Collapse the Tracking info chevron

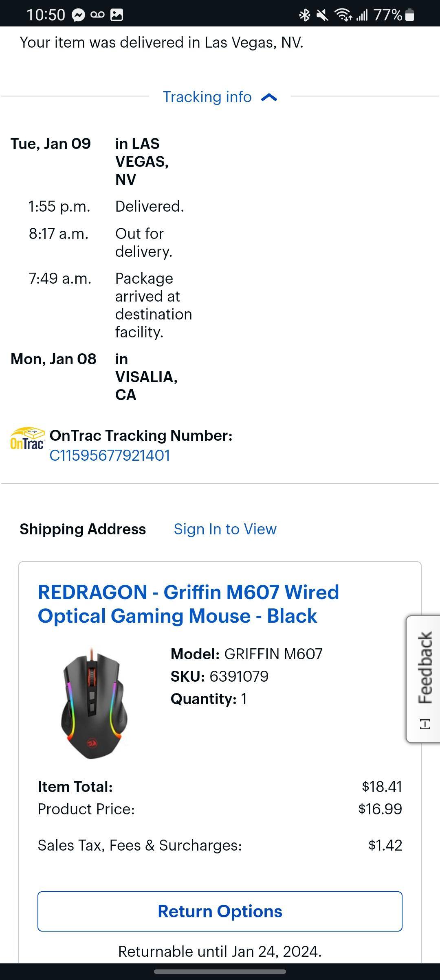pos(269,97)
